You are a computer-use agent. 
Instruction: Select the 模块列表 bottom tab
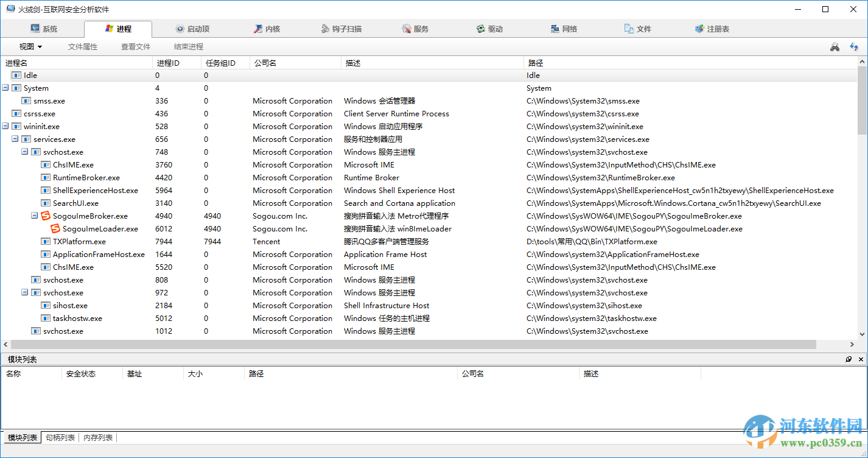(x=23, y=438)
